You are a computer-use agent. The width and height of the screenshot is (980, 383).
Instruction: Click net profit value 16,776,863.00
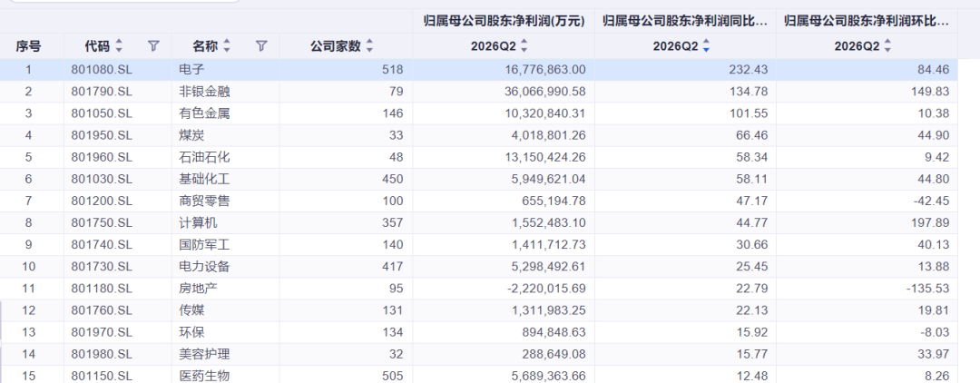544,70
